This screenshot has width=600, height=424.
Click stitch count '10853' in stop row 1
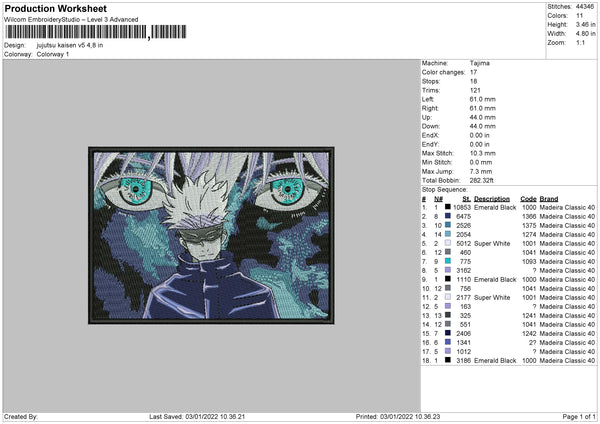462,207
